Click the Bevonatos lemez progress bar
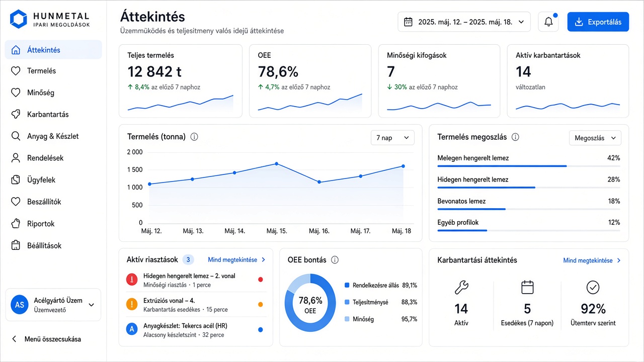This screenshot has width=644, height=362. point(529,209)
